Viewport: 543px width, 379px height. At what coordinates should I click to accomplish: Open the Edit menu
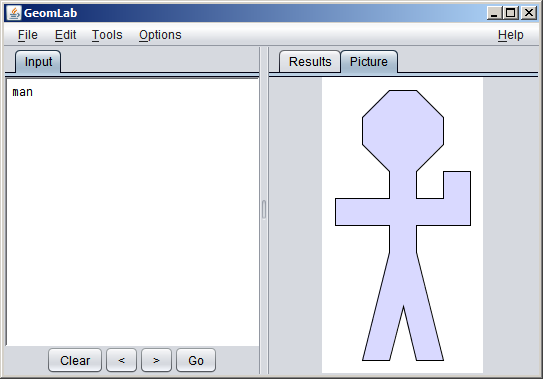coord(65,35)
